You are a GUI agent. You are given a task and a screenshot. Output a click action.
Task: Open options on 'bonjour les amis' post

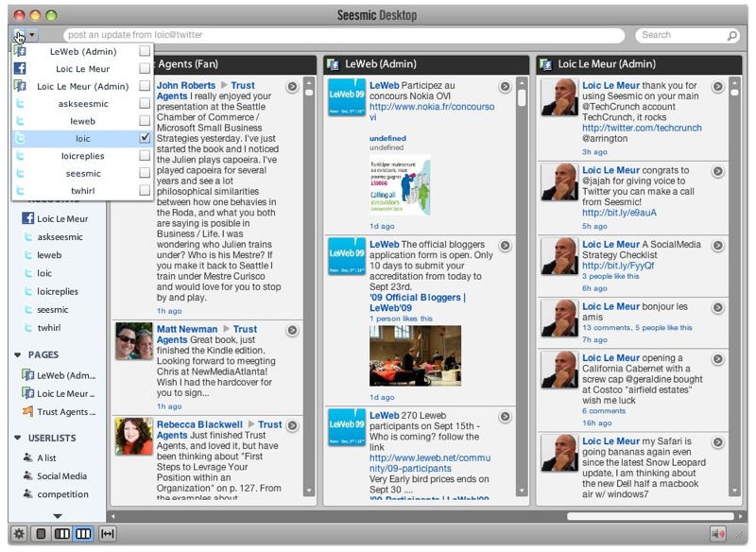tap(718, 308)
